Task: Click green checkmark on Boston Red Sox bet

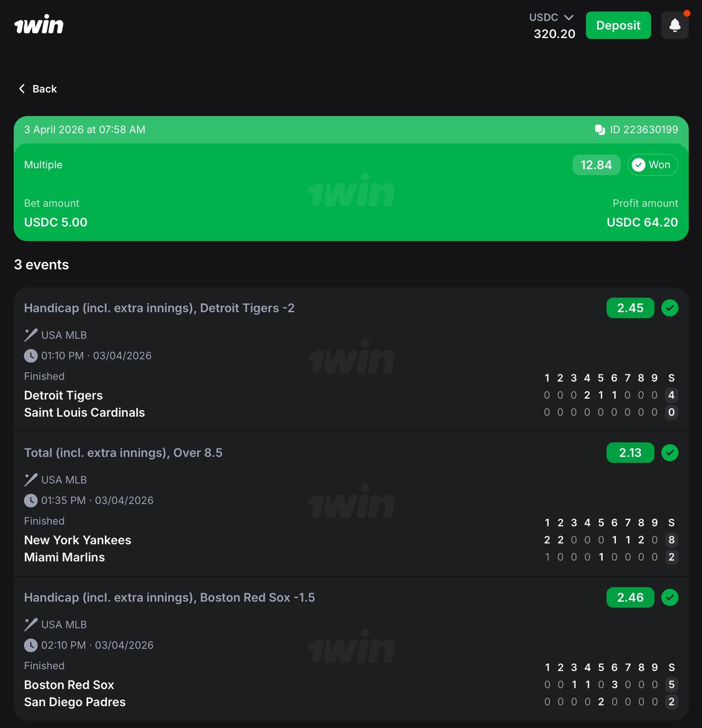Action: click(670, 597)
